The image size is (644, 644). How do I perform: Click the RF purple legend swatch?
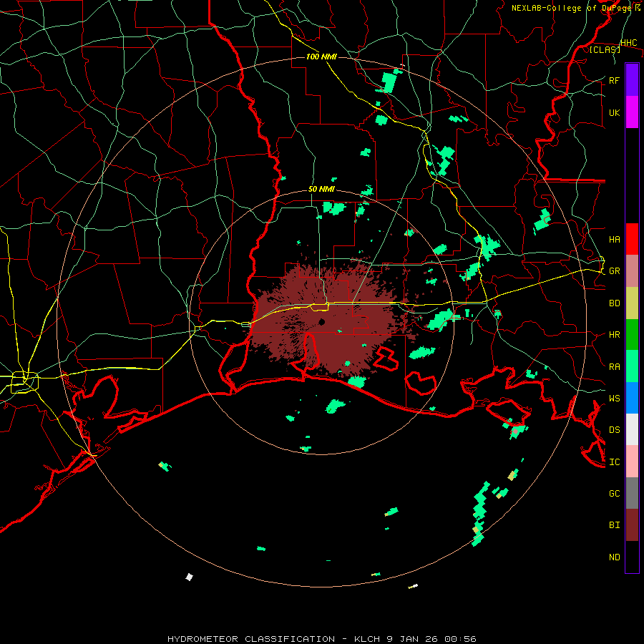click(x=632, y=80)
